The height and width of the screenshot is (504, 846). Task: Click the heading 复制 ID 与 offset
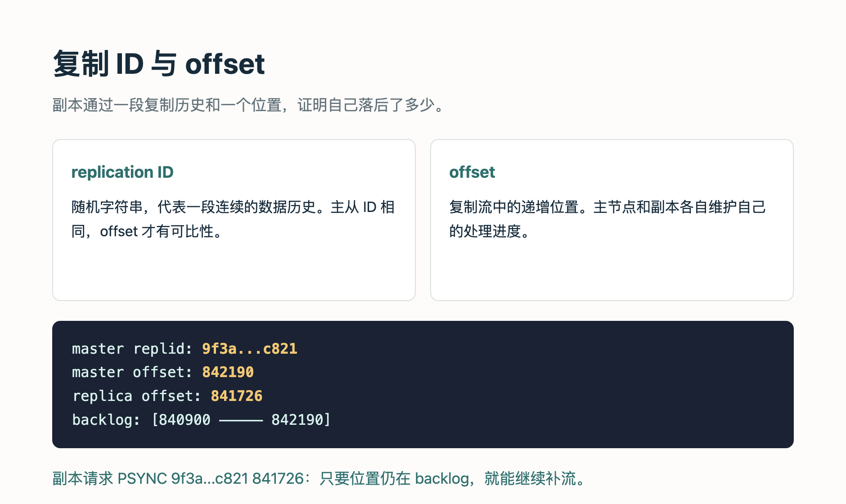pos(159,63)
